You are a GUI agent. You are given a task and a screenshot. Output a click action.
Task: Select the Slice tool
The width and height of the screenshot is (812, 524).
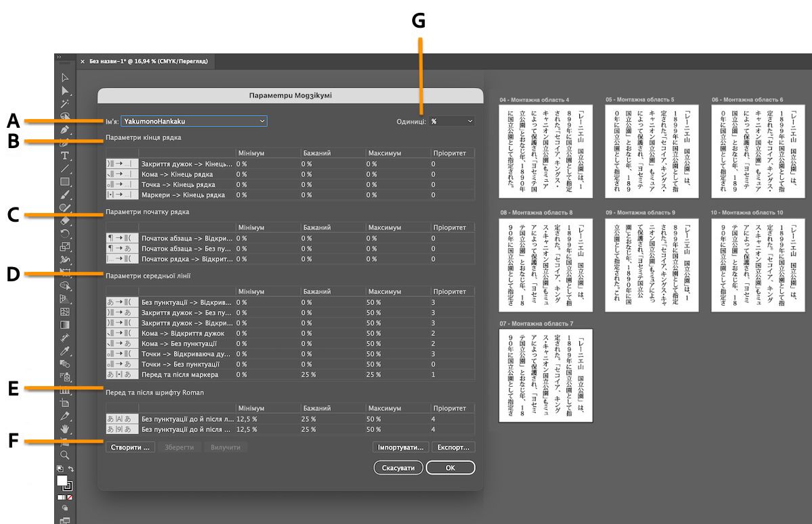click(65, 416)
